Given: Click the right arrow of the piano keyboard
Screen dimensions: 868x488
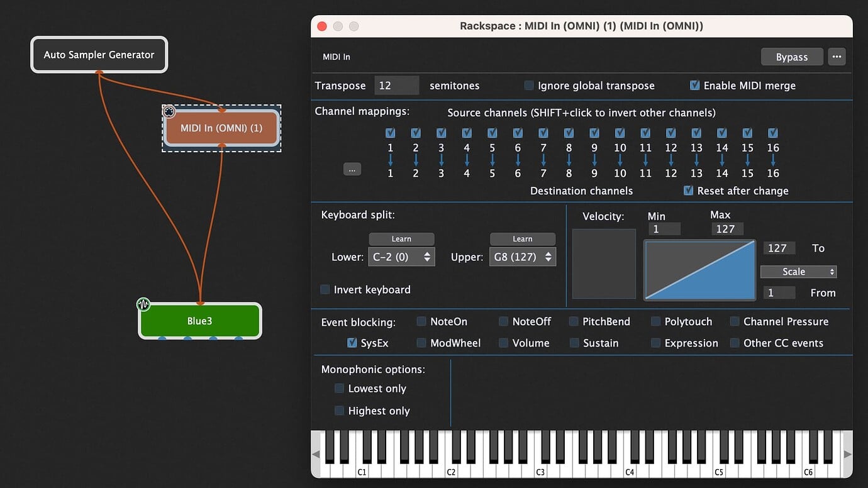Looking at the screenshot, I should click(847, 454).
